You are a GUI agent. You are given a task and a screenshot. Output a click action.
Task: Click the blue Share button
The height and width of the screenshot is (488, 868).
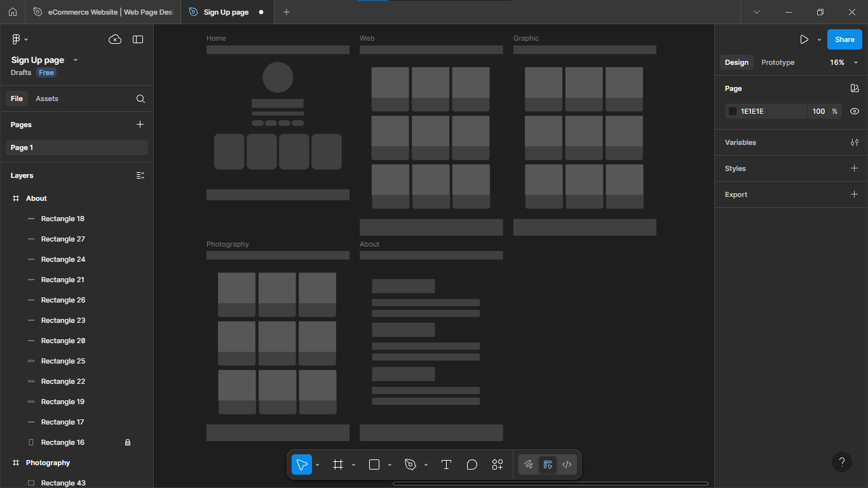click(x=844, y=39)
